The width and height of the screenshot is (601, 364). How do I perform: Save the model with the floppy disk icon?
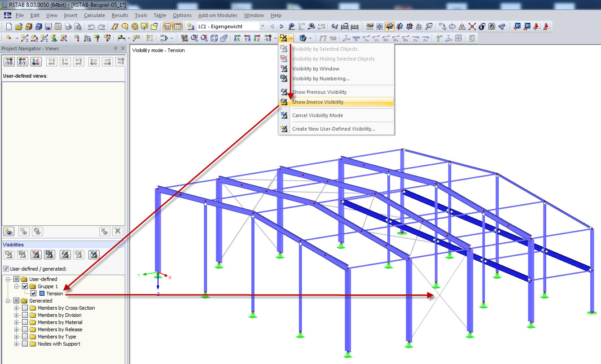point(48,26)
